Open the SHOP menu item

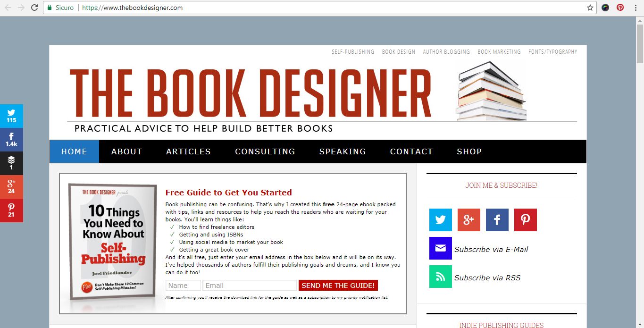469,151
